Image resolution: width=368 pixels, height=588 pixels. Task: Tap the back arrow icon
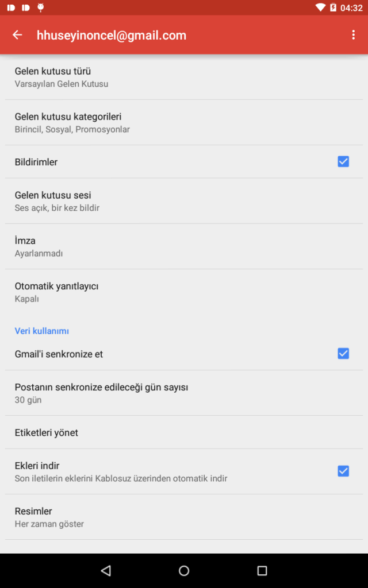point(17,35)
